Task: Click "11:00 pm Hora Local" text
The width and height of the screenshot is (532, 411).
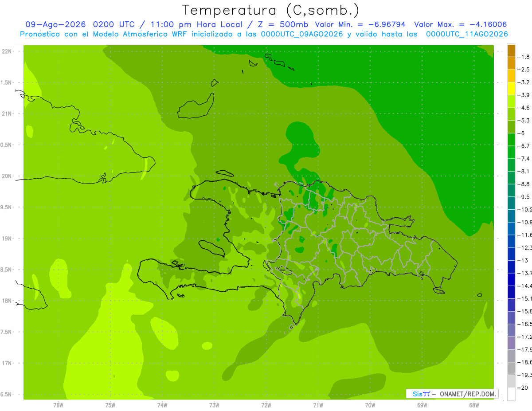Action: pos(197,24)
